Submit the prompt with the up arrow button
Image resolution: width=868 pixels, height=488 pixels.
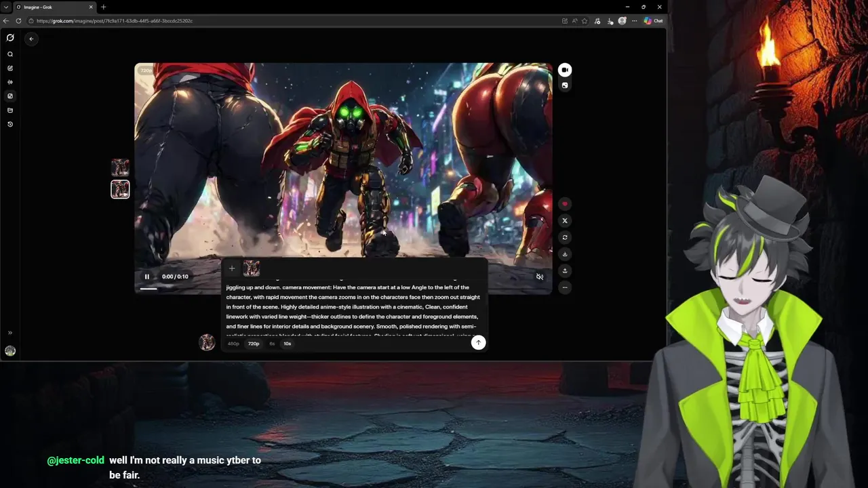478,342
